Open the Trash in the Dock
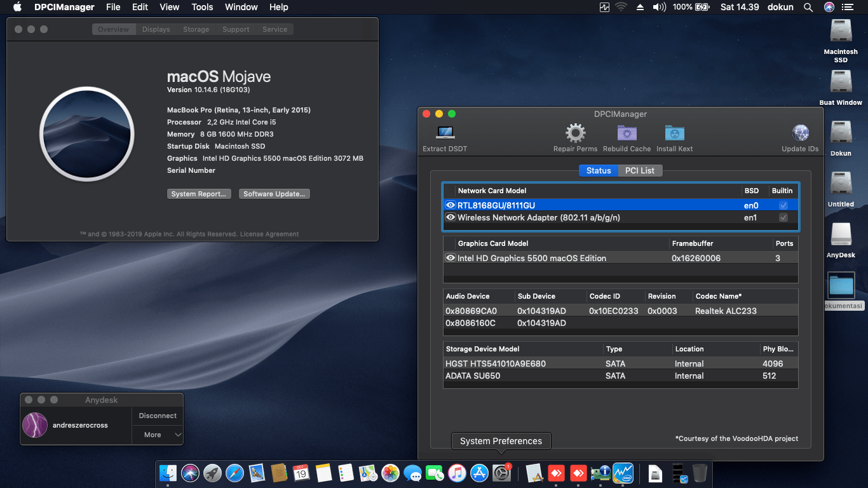Viewport: 868px width, 488px height. pyautogui.click(x=700, y=473)
